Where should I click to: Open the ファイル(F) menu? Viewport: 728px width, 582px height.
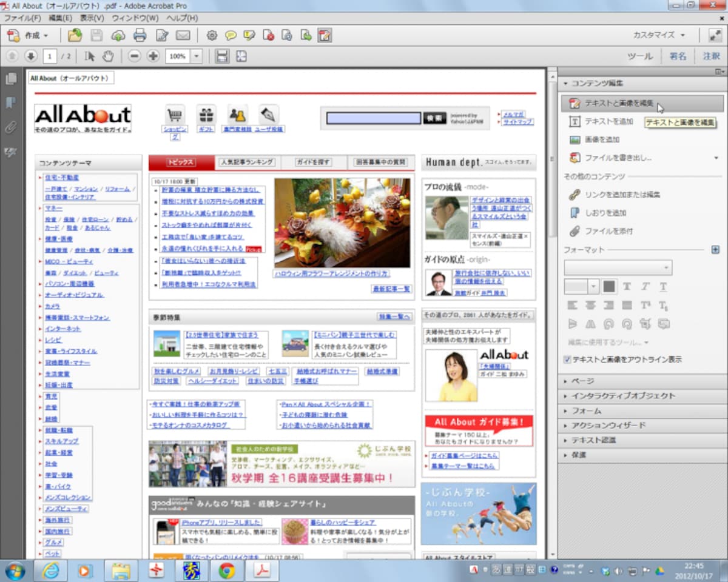(x=22, y=18)
